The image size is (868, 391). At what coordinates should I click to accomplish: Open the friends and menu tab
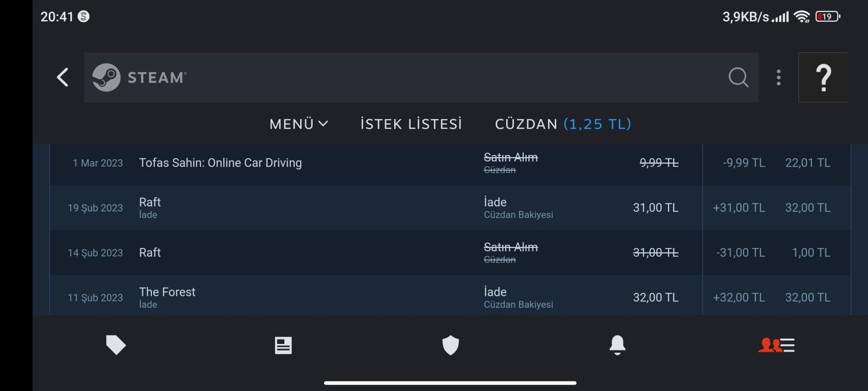pos(776,345)
